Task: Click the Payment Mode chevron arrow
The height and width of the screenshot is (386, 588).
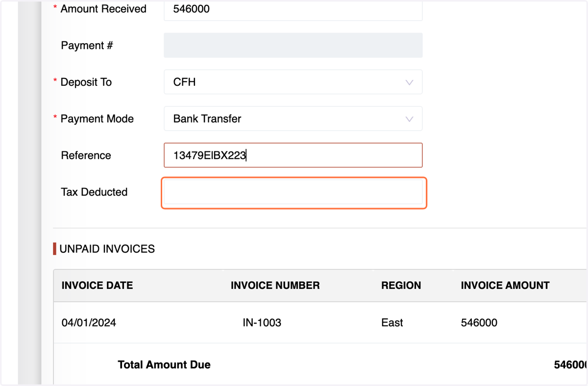Action: coord(409,119)
